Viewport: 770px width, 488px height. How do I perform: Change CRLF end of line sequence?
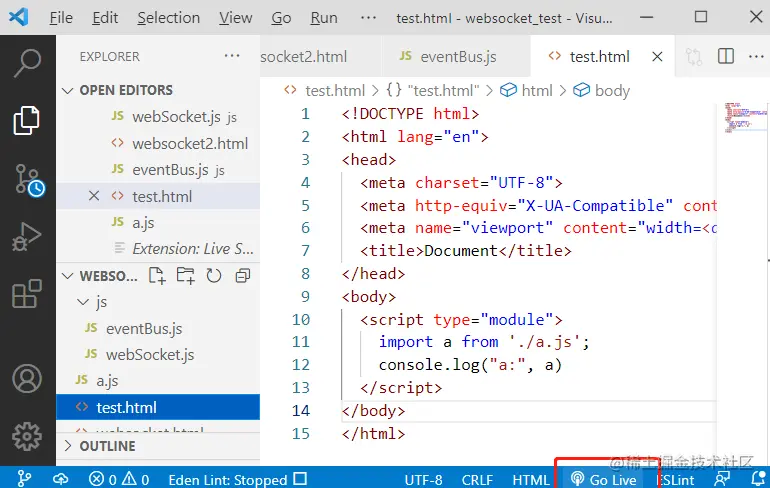pos(477,480)
